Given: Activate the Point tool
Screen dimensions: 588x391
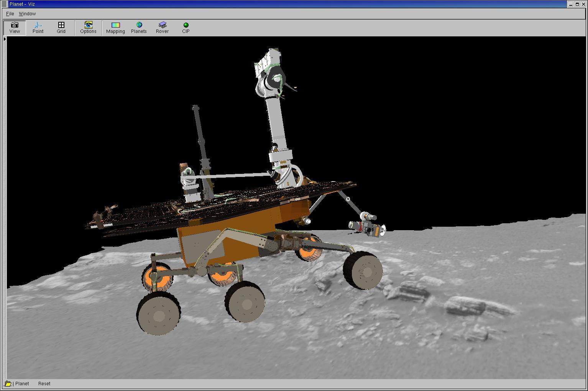Looking at the screenshot, I should pos(38,28).
